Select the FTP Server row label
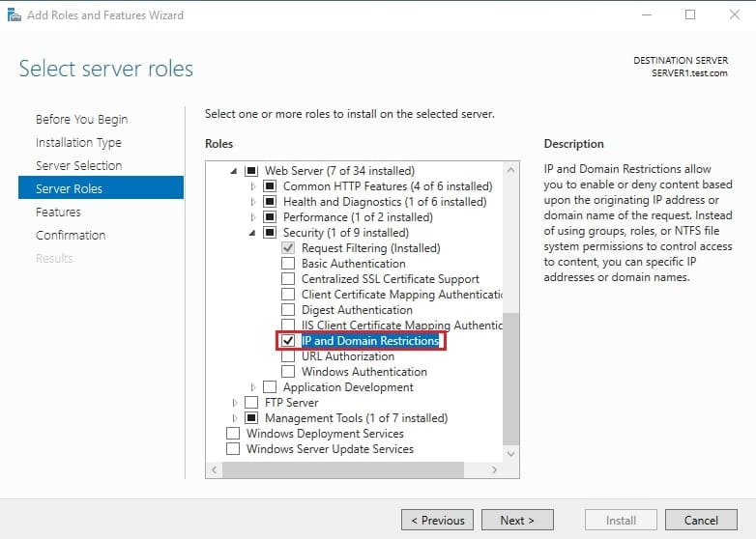 tap(291, 402)
